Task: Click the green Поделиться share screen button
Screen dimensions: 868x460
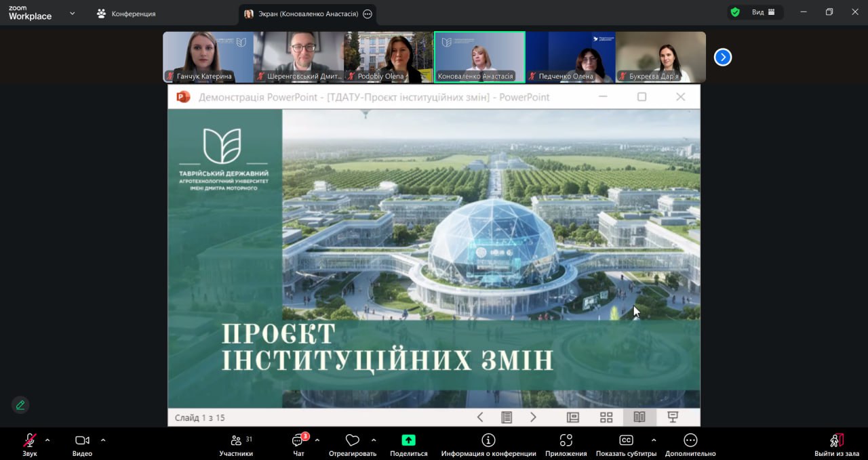Action: 408,445
